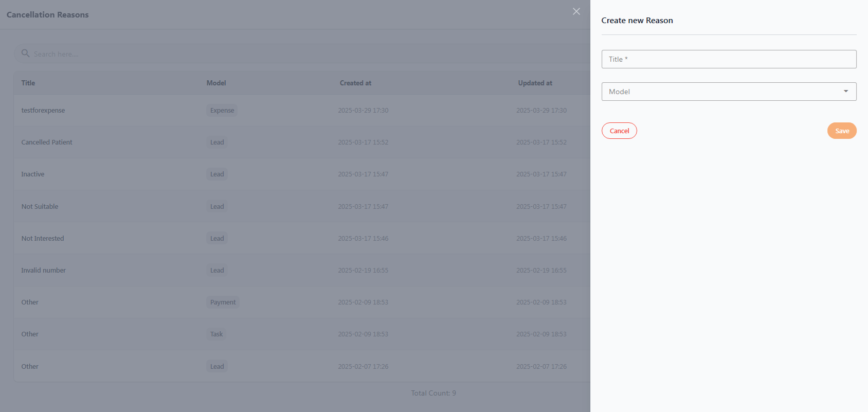
Task: Click Lead tag in Not Interested row
Action: point(217,238)
